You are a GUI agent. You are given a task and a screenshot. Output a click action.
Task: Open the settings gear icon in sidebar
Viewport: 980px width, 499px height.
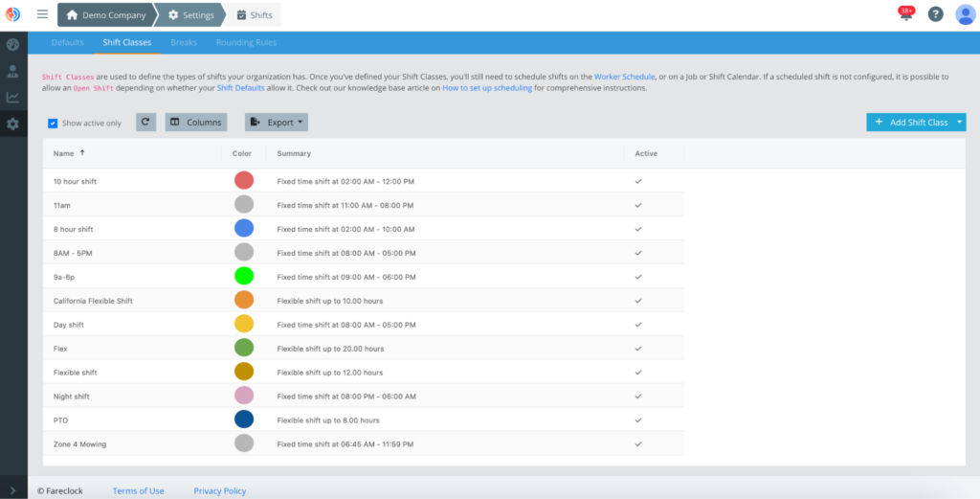(x=13, y=124)
